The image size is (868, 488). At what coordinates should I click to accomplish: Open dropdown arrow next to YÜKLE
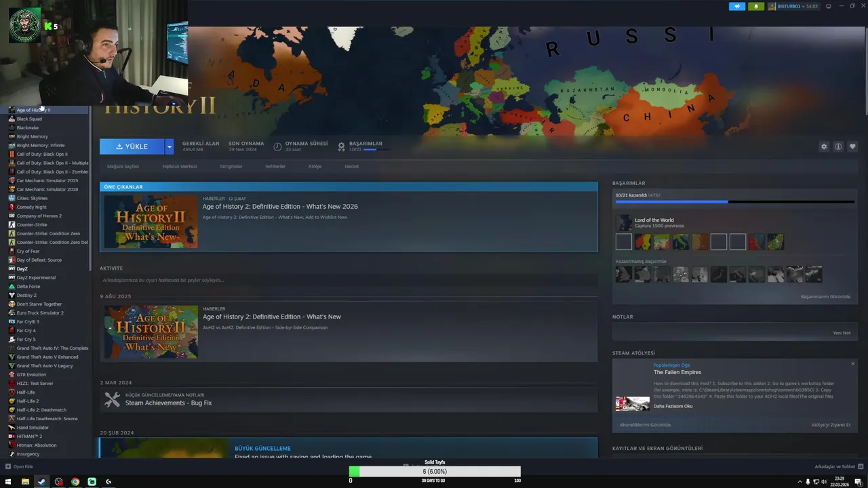(x=170, y=146)
